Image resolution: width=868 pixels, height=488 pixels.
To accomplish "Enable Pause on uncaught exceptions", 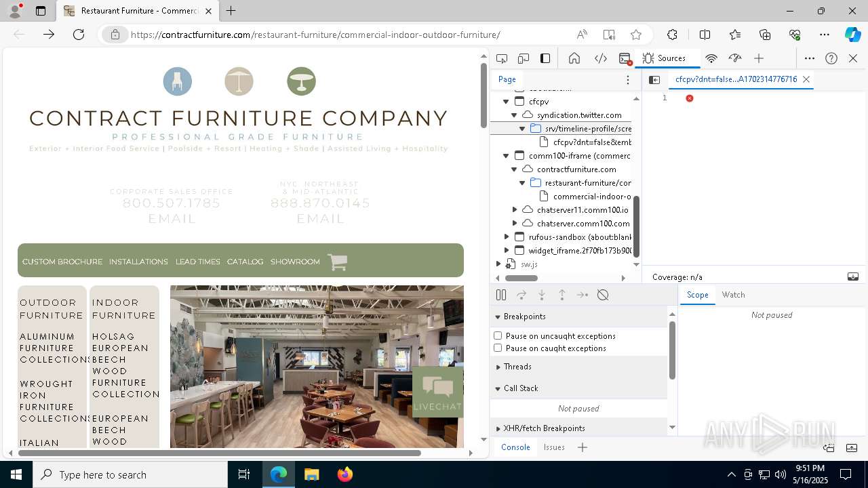I will [x=498, y=336].
